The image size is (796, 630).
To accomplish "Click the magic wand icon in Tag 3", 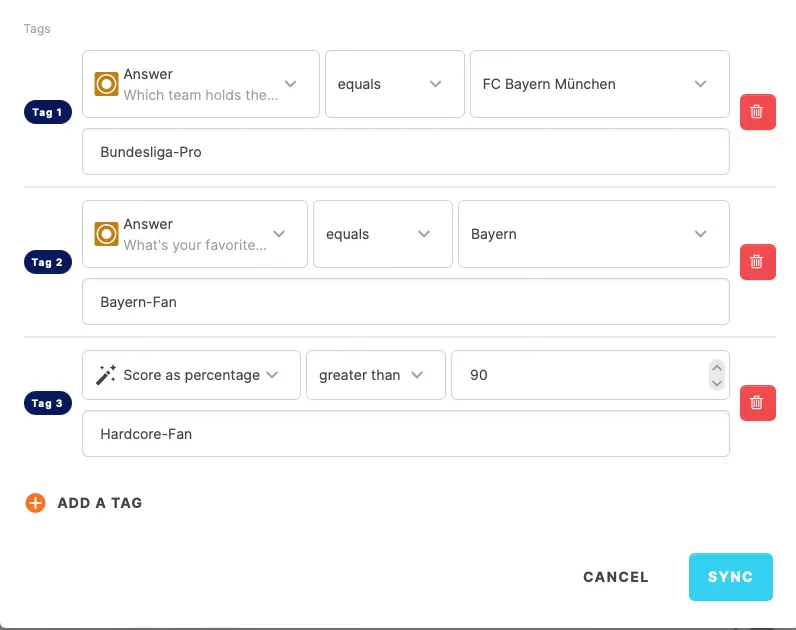I will [x=106, y=375].
